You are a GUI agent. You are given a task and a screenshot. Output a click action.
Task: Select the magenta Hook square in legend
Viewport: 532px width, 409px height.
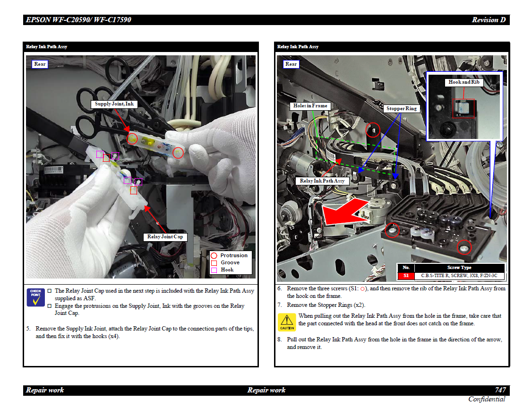[x=214, y=270]
